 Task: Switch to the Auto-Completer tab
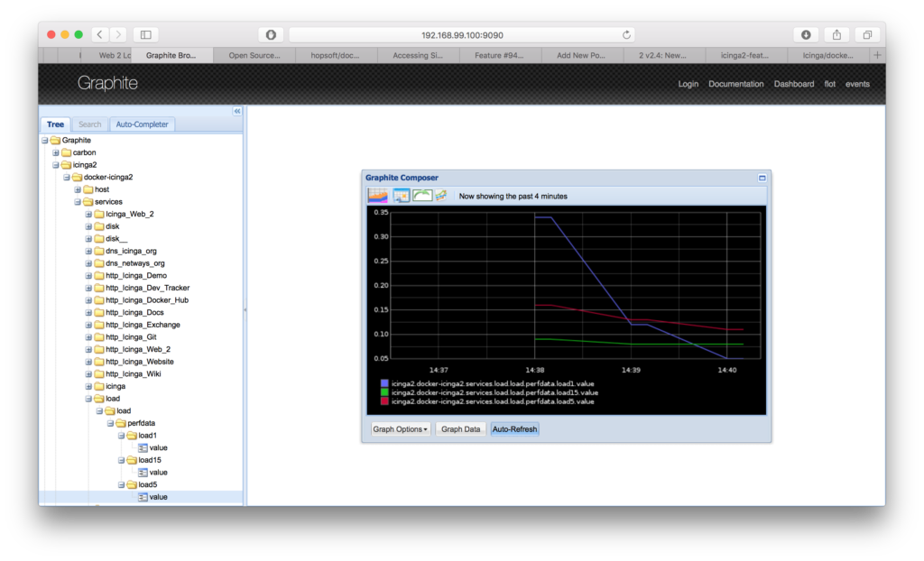click(142, 124)
